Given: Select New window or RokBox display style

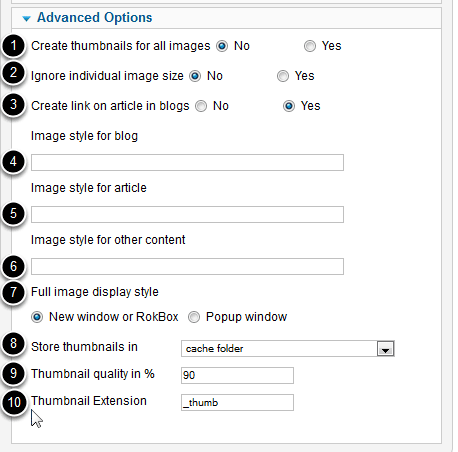Looking at the screenshot, I should 37,317.
